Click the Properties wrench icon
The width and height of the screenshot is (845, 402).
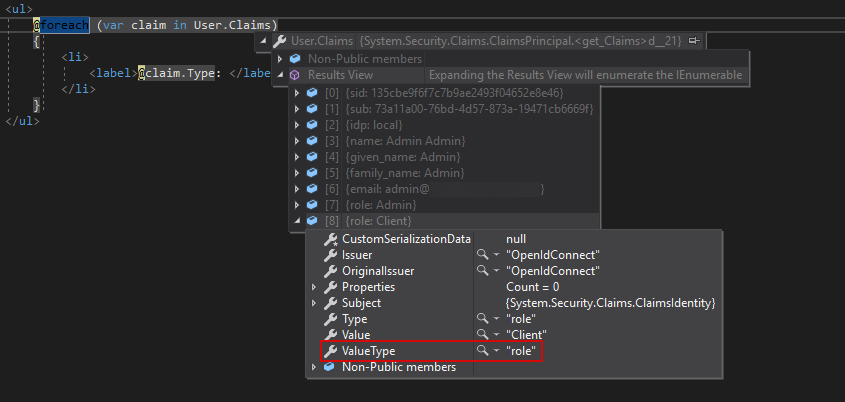click(330, 287)
